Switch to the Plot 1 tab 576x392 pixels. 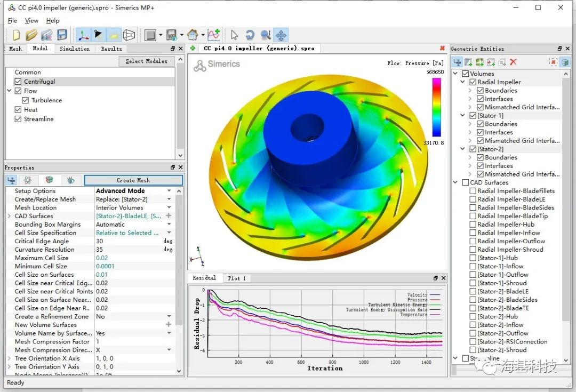pyautogui.click(x=236, y=278)
